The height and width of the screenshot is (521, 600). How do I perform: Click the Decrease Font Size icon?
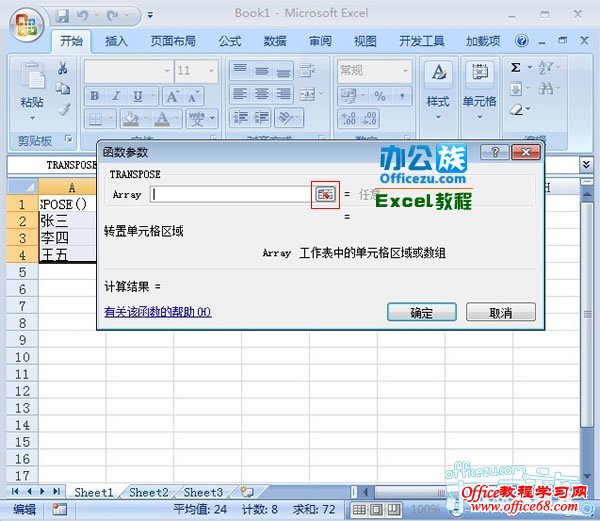(x=194, y=96)
